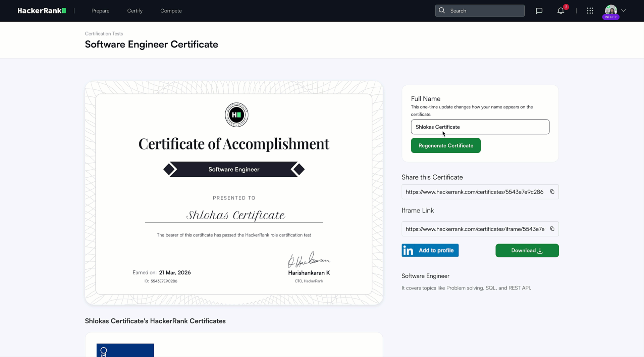Copy the share certificate URL

pyautogui.click(x=552, y=192)
